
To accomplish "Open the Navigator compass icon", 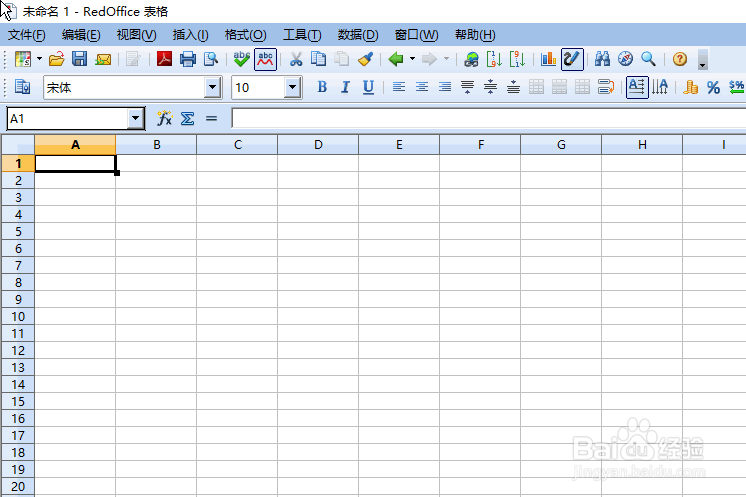I will point(626,59).
